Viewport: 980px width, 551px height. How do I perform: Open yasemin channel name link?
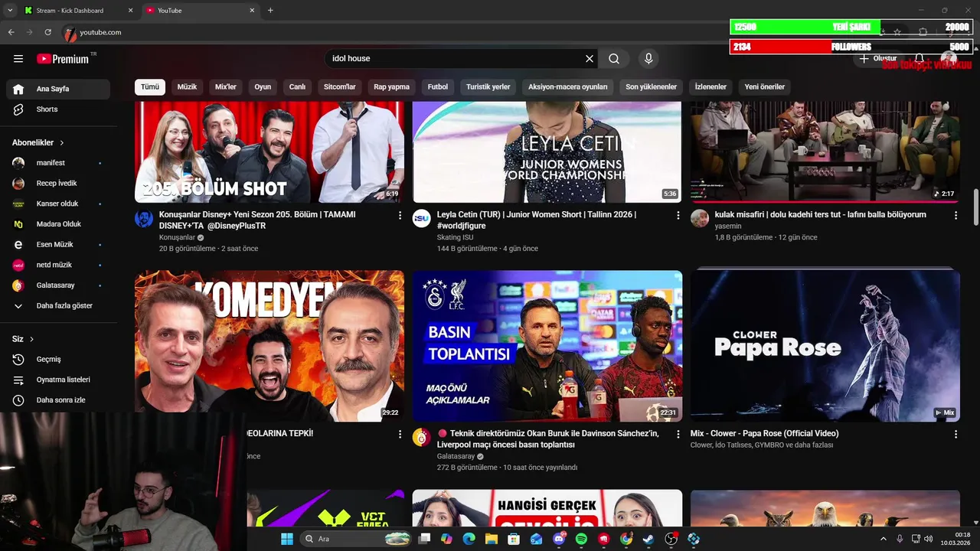[x=728, y=227]
